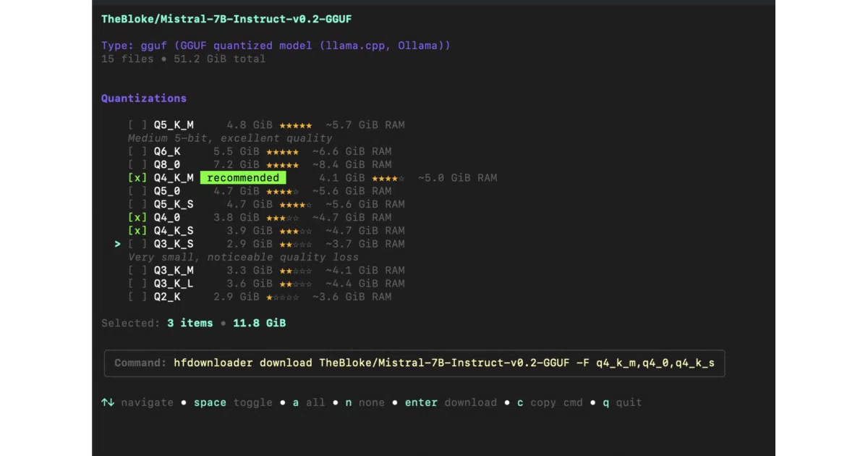Screen dimensions: 868x456
Task: Click the Q6_K '5.5 GiB' size
Action: pyautogui.click(x=237, y=152)
